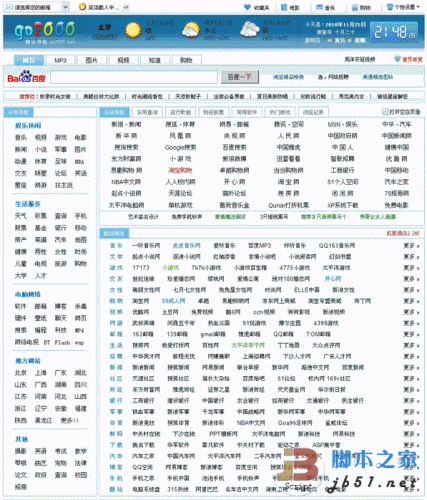Open the MSN·娱乐 link

(342, 124)
